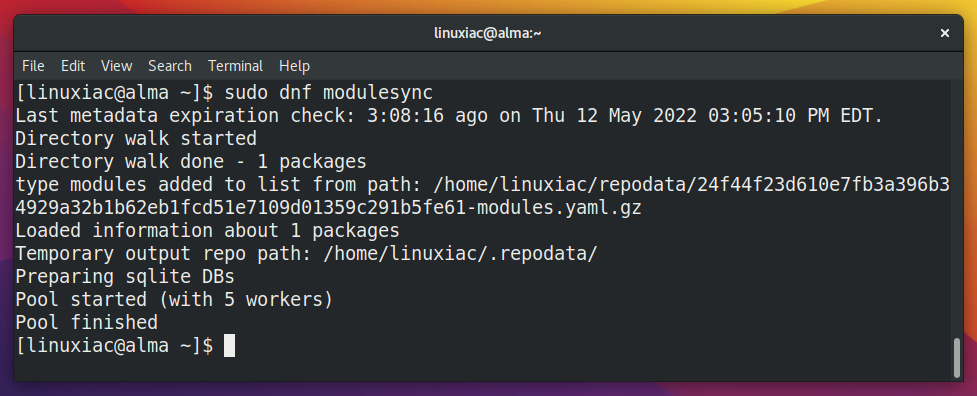The image size is (977, 396).
Task: Click the modules.yaml.gz filename text
Action: [559, 208]
